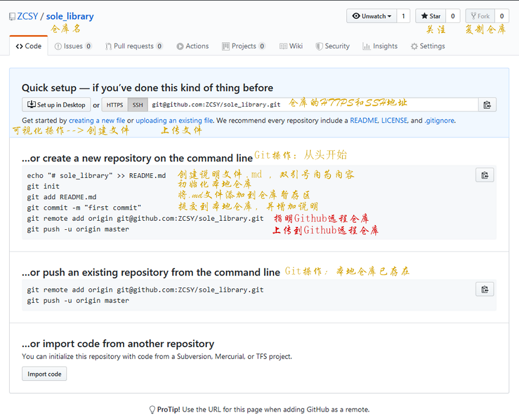Click the Actions play icon
The height and width of the screenshot is (420, 519).
coord(180,46)
